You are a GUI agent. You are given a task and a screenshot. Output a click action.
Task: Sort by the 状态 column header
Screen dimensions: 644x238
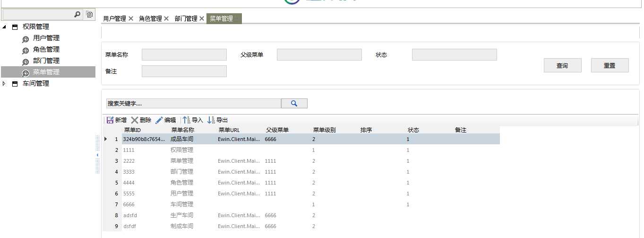click(413, 130)
